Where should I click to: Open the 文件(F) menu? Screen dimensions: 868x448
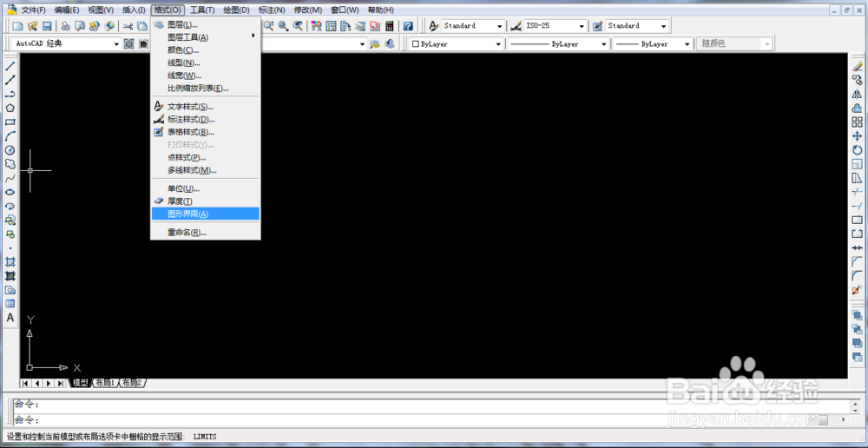click(33, 10)
